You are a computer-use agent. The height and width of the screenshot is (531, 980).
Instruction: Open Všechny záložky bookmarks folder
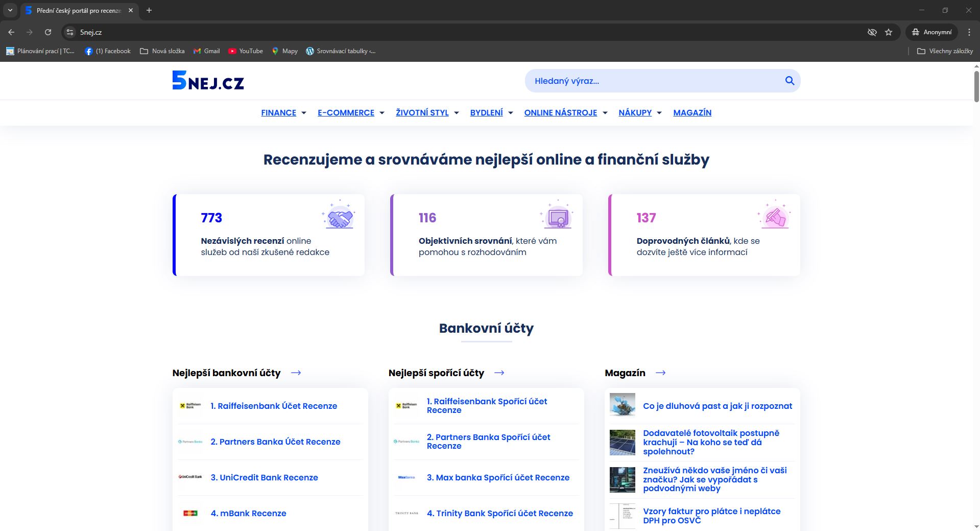click(x=945, y=51)
